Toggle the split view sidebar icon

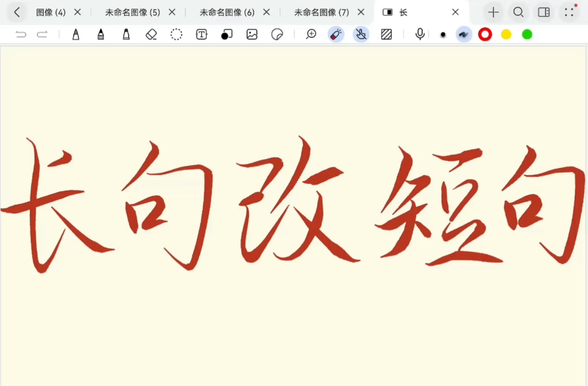544,13
